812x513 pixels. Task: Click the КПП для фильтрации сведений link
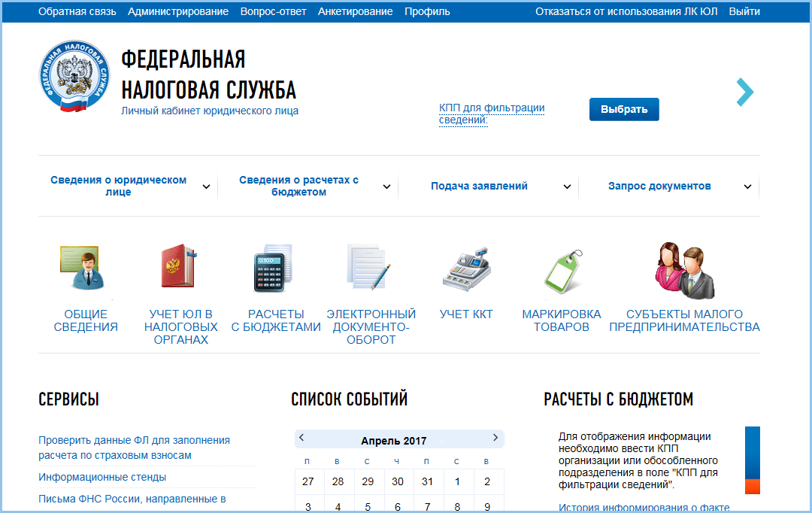point(492,114)
